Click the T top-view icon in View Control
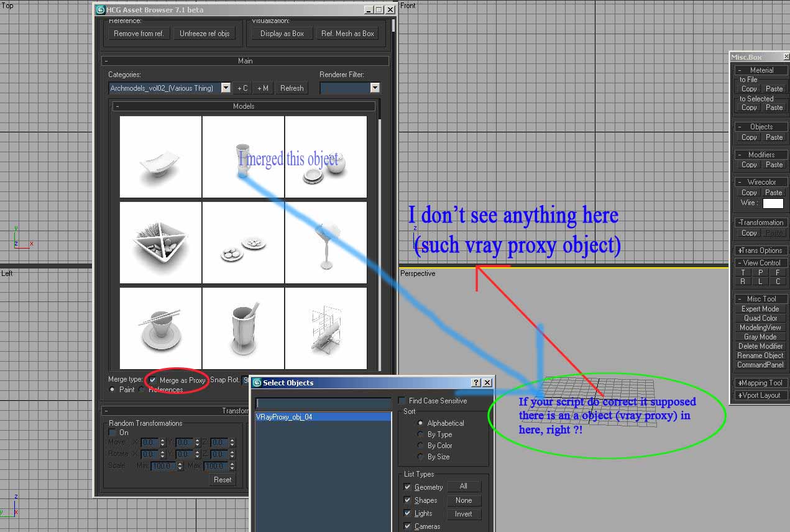The image size is (790, 532). point(743,272)
